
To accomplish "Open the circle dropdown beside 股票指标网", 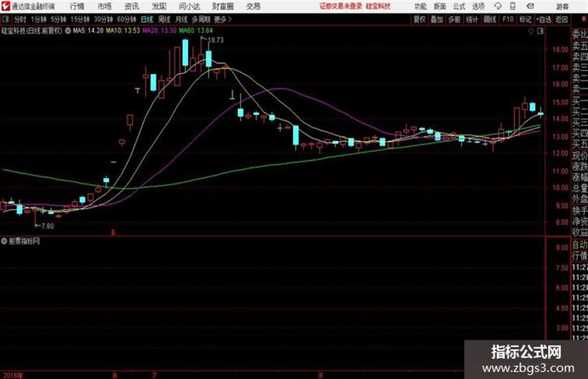I will click(x=4, y=241).
